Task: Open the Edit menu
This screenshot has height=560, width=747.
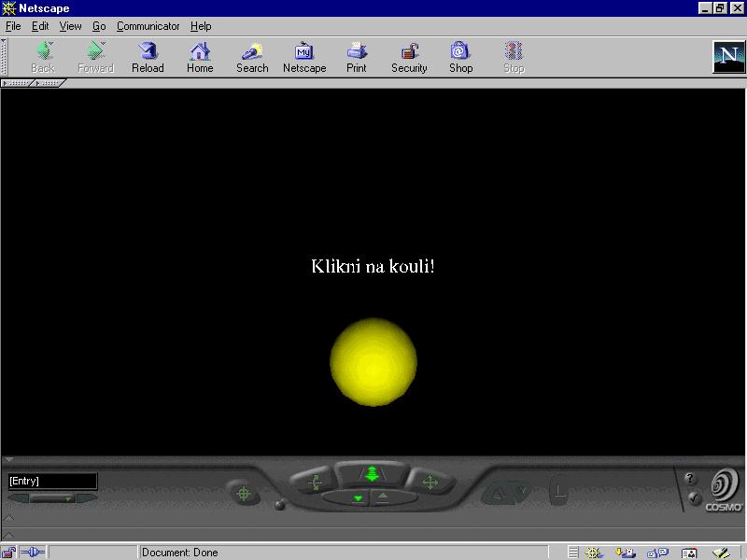Action: coord(40,26)
